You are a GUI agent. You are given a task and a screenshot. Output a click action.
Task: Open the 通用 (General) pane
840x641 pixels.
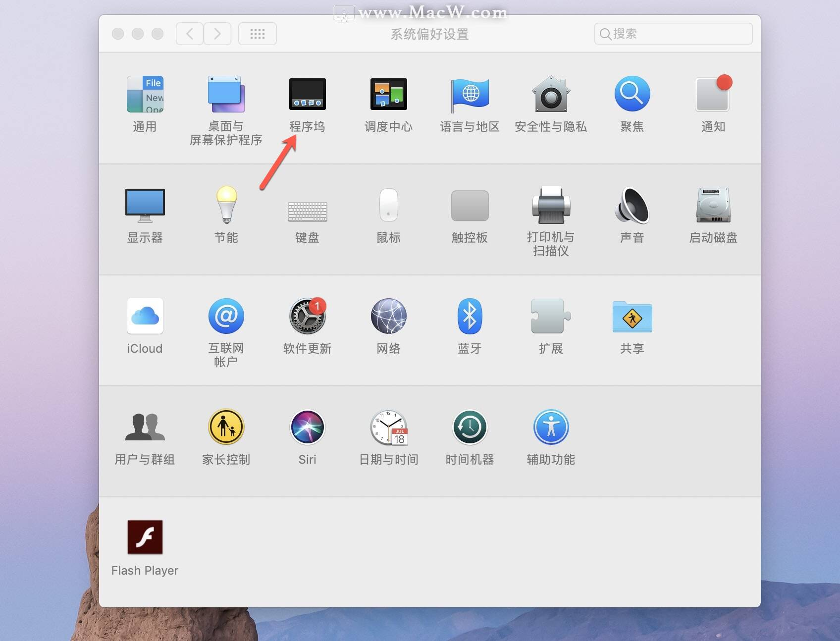pyautogui.click(x=145, y=94)
